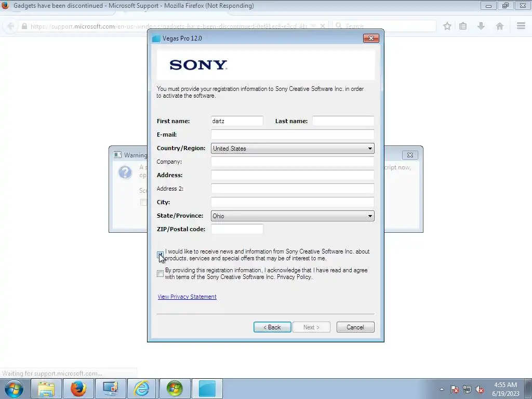Launch Internet Explorer from the taskbar

[142, 389]
